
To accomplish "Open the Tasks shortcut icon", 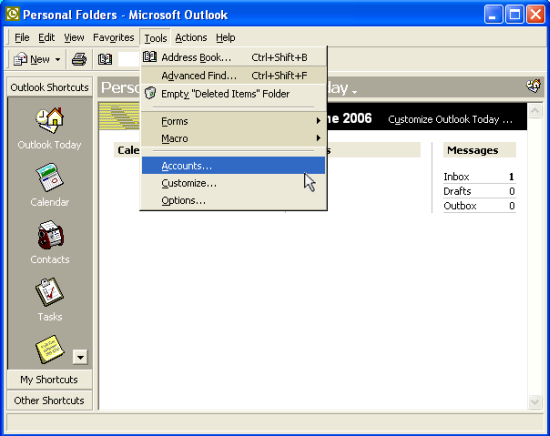I will (49, 292).
